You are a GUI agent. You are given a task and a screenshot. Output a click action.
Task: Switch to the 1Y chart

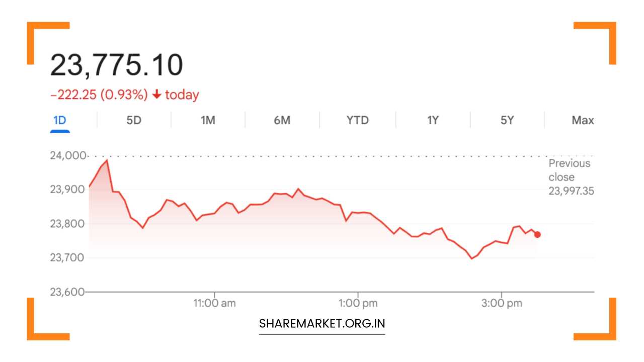click(x=431, y=120)
